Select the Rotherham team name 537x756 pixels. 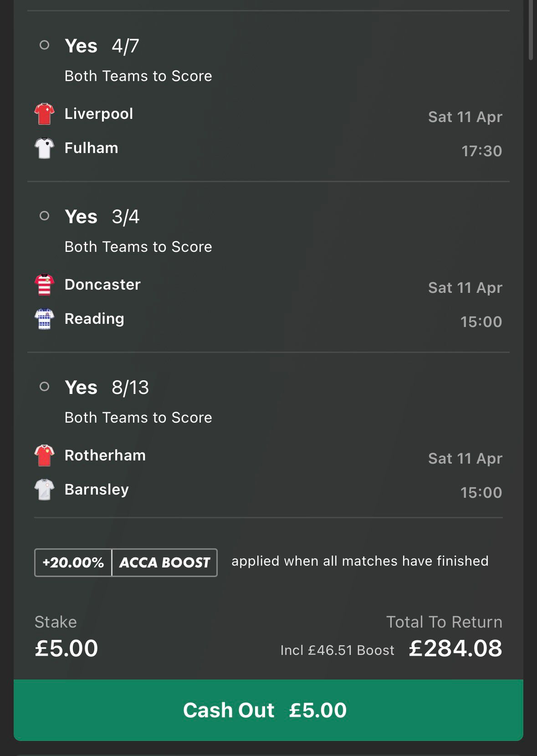click(105, 455)
